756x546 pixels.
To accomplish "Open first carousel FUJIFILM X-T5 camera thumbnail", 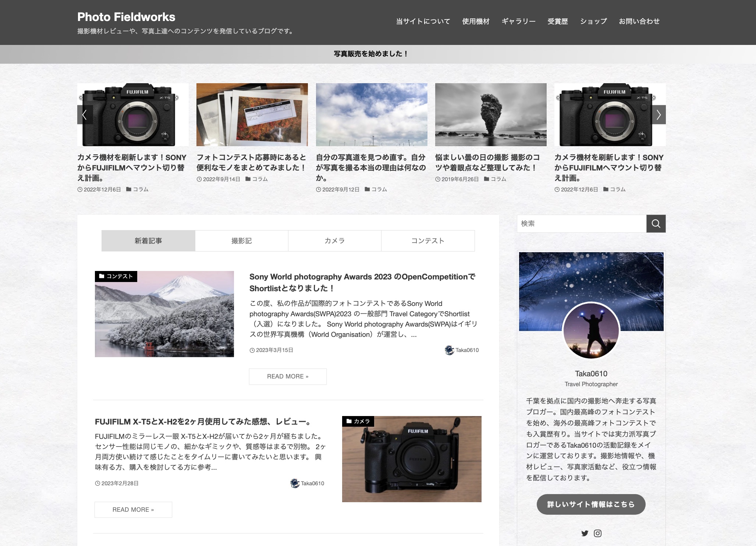I will click(x=133, y=115).
